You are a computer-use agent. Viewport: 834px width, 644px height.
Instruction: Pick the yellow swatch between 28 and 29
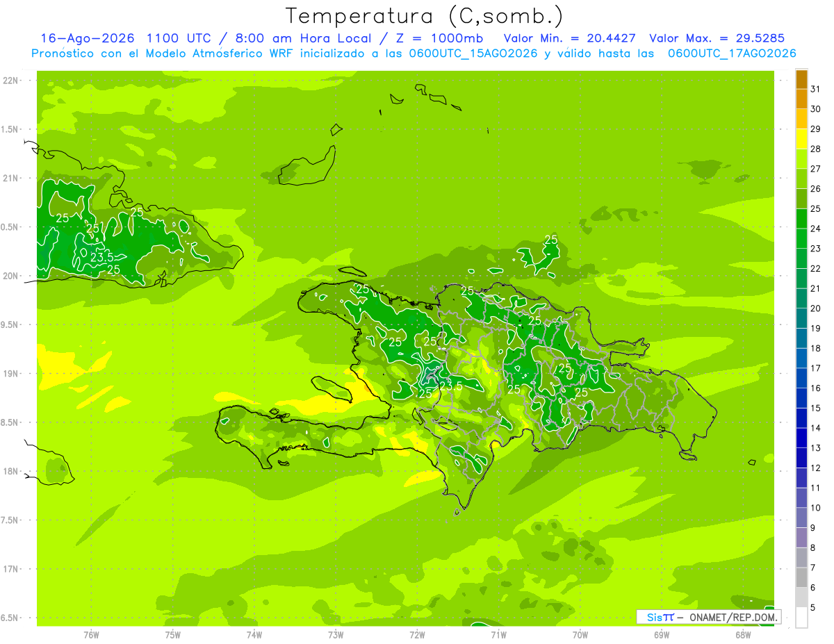coord(801,139)
